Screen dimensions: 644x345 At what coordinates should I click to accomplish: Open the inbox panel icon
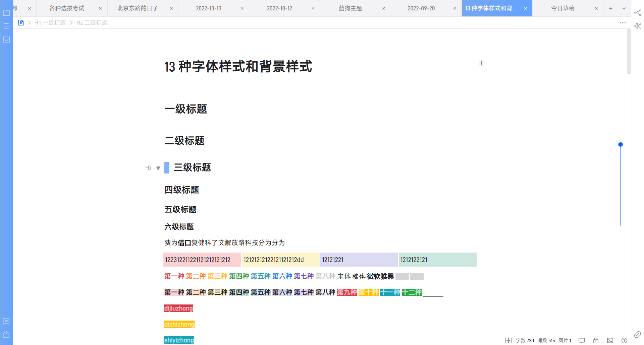tap(6, 40)
